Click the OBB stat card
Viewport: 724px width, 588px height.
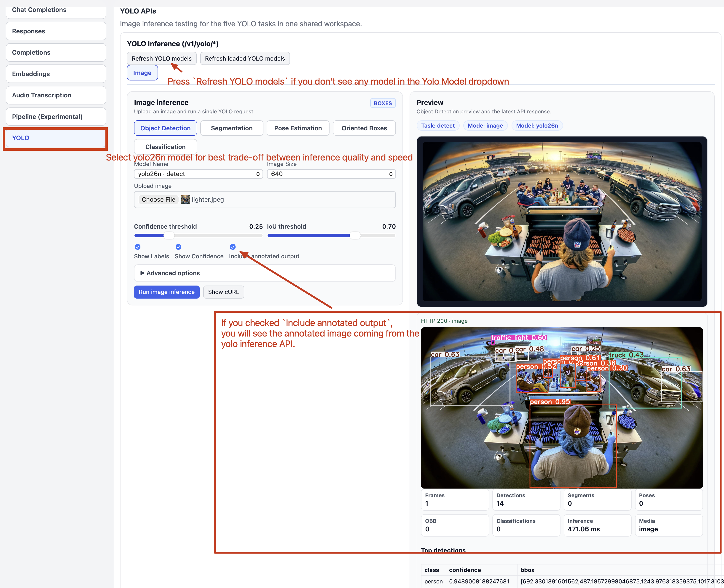point(455,525)
